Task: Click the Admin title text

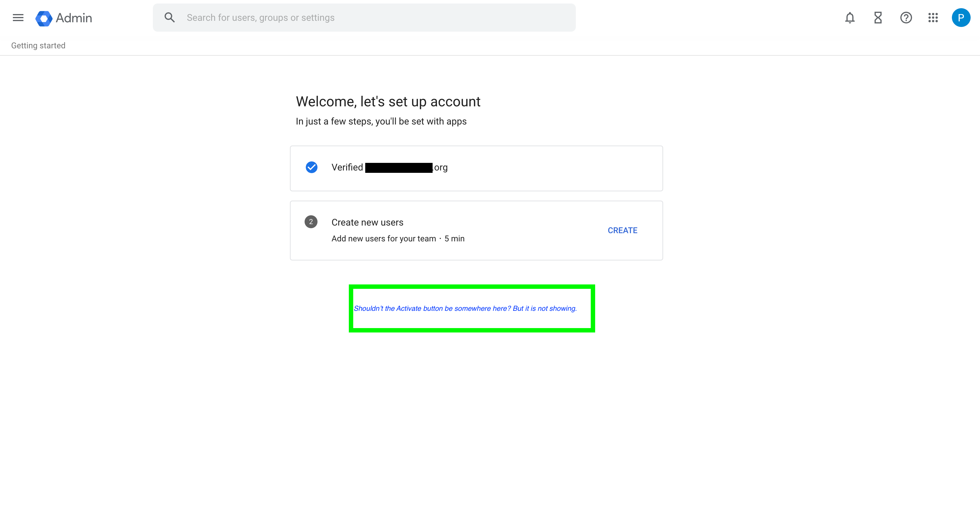Action: pyautogui.click(x=74, y=18)
